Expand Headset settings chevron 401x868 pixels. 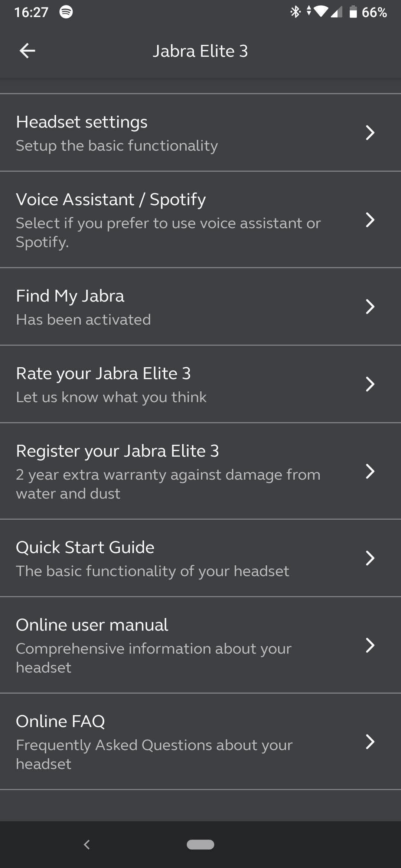(370, 133)
